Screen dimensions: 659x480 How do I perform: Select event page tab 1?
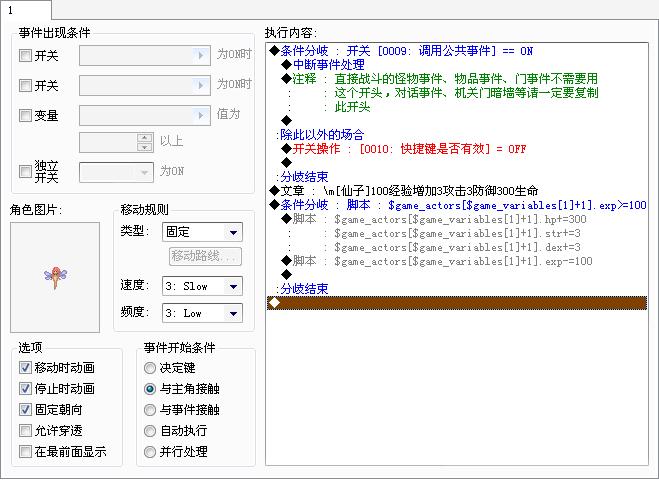(x=26, y=10)
